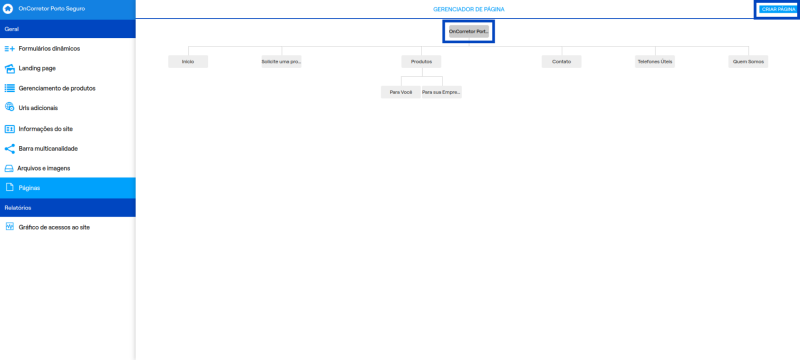Click the CRIAR PÁGINA button
The image size is (800, 360).
click(776, 9)
